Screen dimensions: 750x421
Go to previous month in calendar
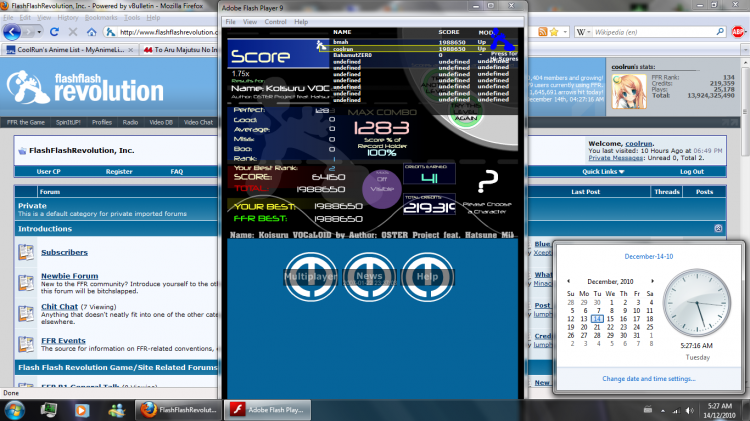tap(568, 281)
